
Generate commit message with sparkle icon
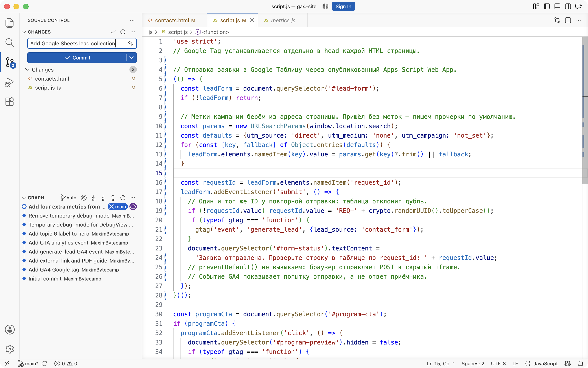[x=131, y=43]
